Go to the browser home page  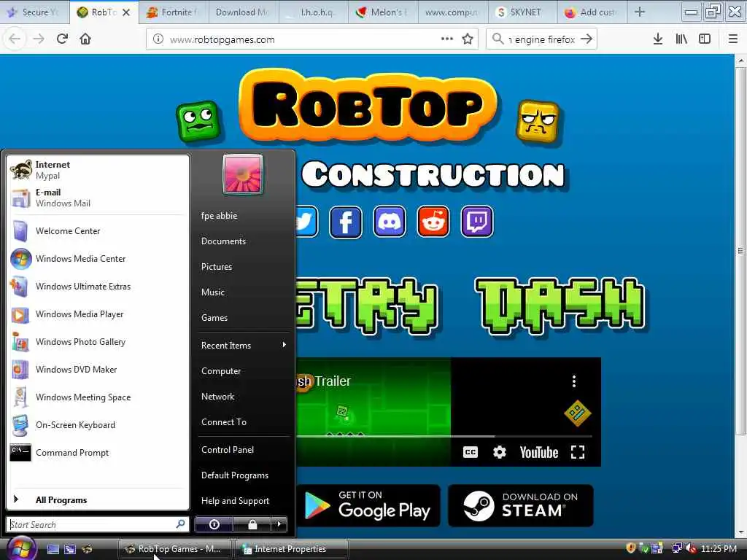point(85,39)
